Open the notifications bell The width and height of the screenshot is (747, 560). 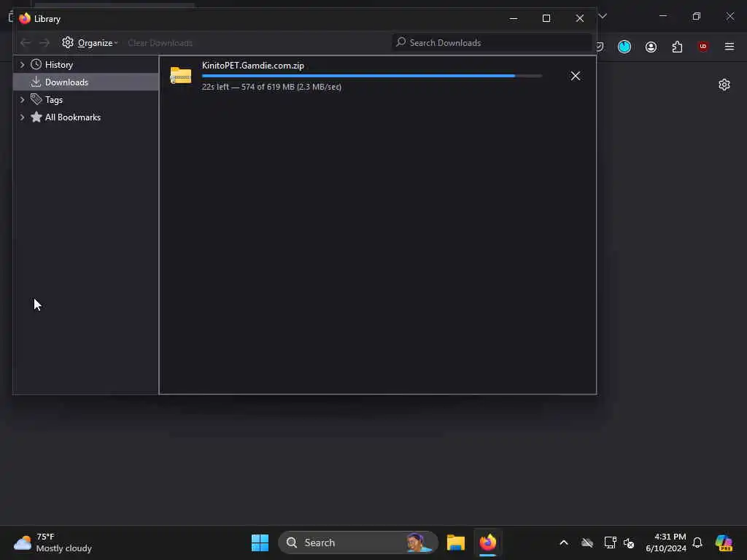697,542
